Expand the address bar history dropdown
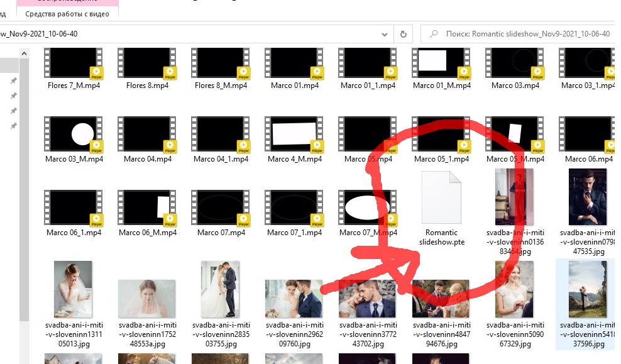This screenshot has height=364, width=621. [384, 34]
